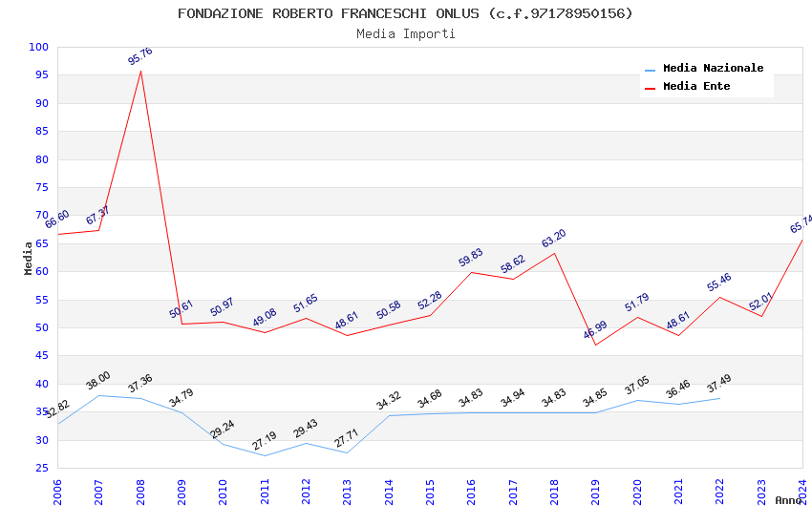The width and height of the screenshot is (812, 525).
Task: Click the Media y-axis title
Action: click(28, 258)
